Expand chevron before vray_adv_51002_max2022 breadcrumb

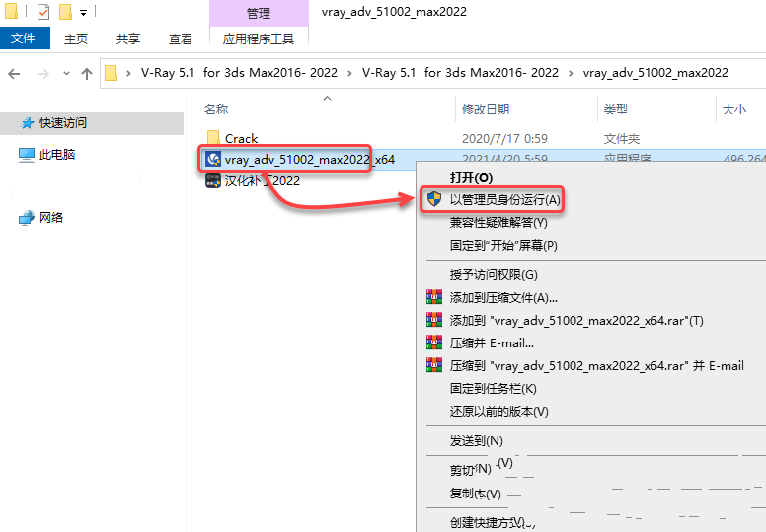coord(571,73)
